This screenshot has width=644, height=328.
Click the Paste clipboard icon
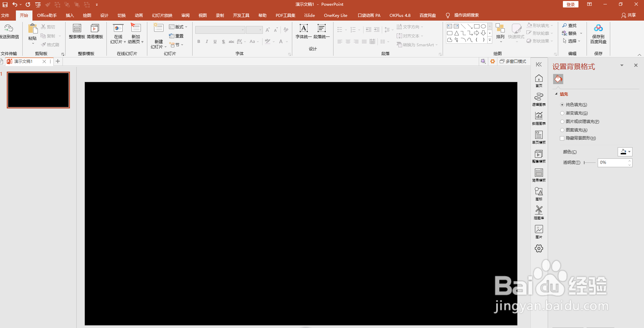32,29
